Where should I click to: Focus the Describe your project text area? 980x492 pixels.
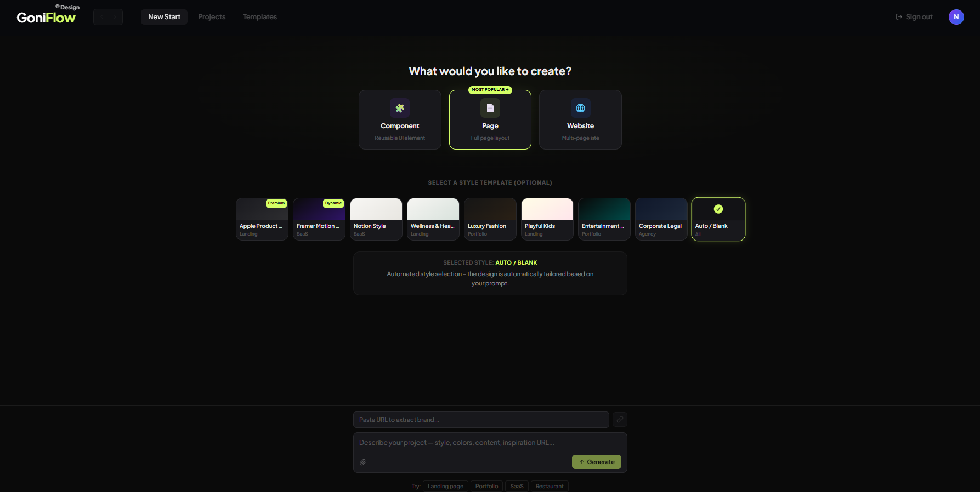coord(490,443)
